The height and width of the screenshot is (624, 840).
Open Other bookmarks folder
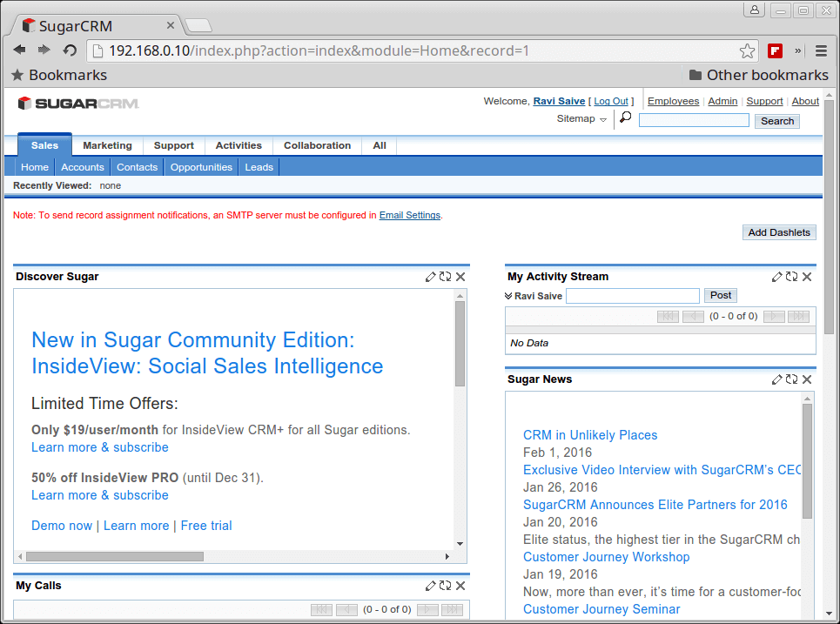click(758, 75)
